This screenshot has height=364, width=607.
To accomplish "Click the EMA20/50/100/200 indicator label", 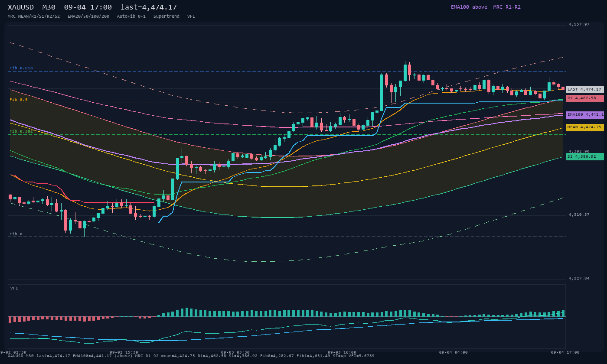I will click(x=88, y=16).
